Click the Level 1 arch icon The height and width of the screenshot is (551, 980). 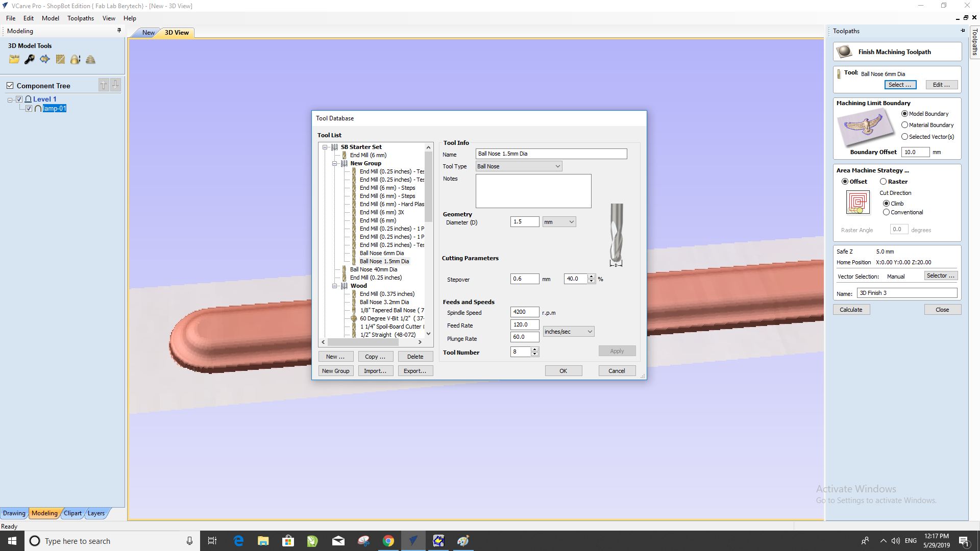(x=28, y=99)
